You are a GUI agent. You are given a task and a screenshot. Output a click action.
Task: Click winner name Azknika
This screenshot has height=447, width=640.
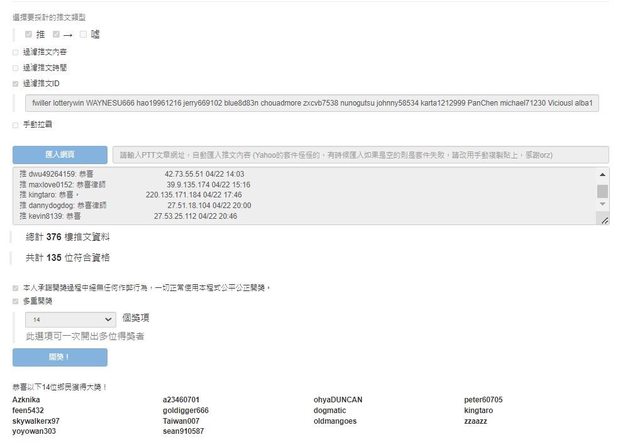point(27,400)
